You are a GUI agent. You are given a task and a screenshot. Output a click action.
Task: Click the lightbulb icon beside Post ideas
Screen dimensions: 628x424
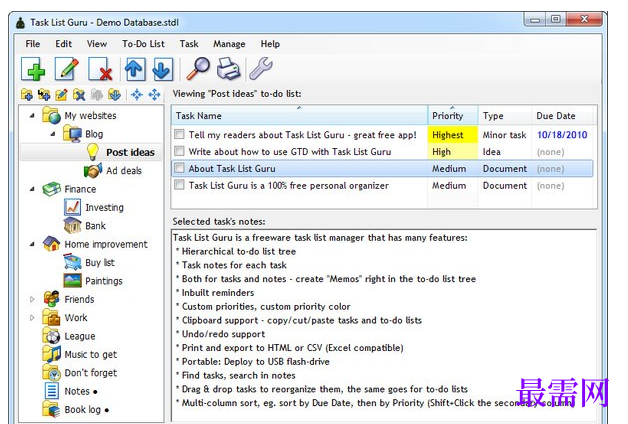click(x=93, y=152)
